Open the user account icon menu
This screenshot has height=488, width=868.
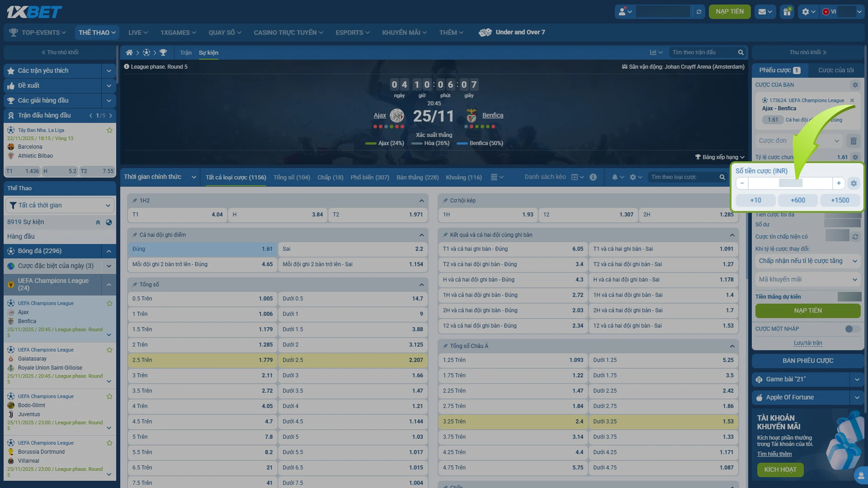[x=625, y=12]
